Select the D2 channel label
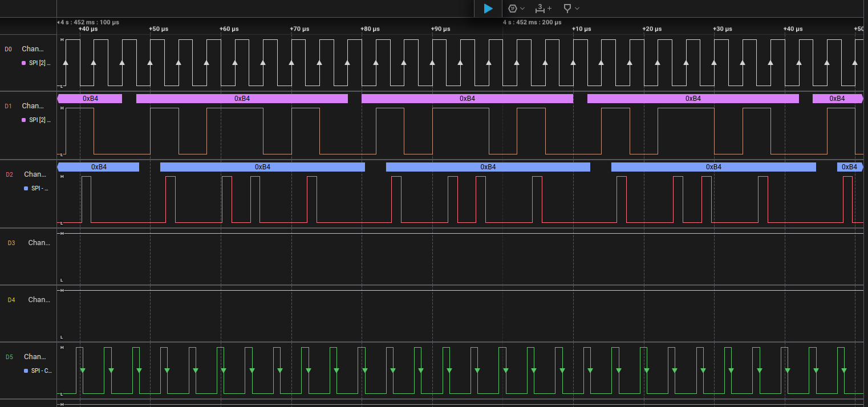868x407 pixels. click(9, 174)
